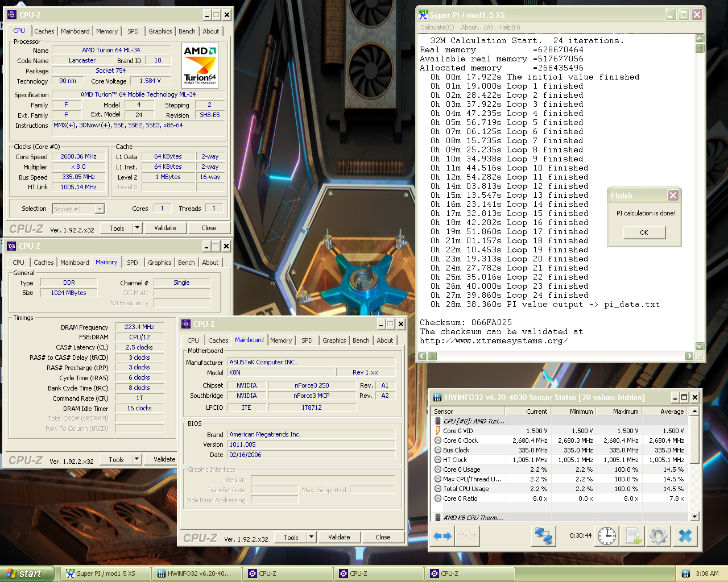Image resolution: width=728 pixels, height=582 pixels.
Task: Reset min/max with HWiNFO clock icon
Action: tap(606, 536)
